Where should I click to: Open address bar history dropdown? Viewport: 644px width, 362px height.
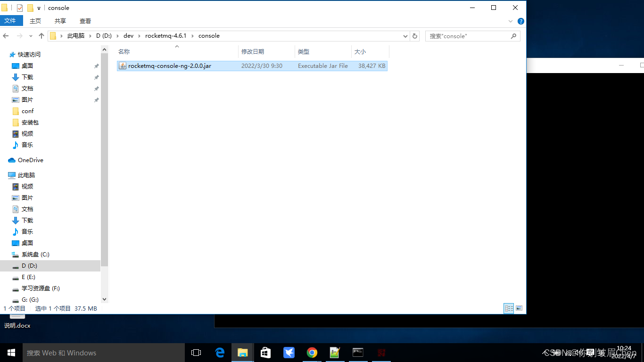pyautogui.click(x=405, y=36)
